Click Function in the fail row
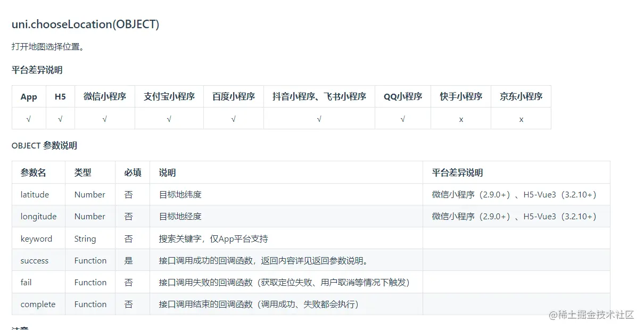Screen dimensions: 644x330 (x=90, y=283)
